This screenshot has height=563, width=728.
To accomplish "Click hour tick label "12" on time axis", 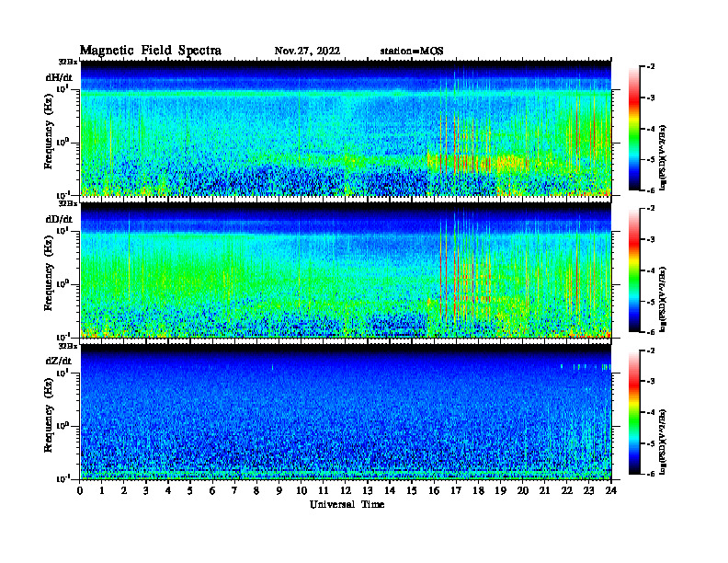I will tap(346, 491).
